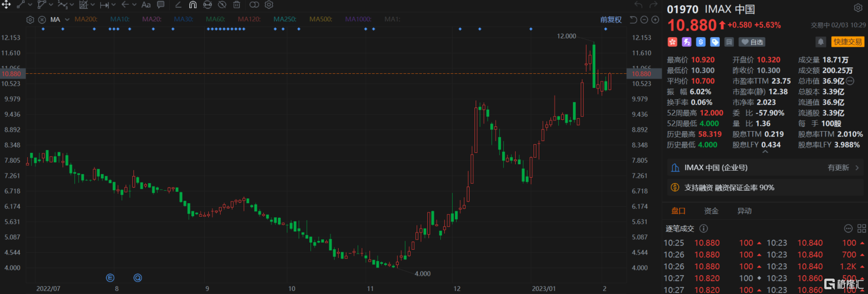868x294 pixels.
Task: Click the MA20 indicator label
Action: point(152,19)
